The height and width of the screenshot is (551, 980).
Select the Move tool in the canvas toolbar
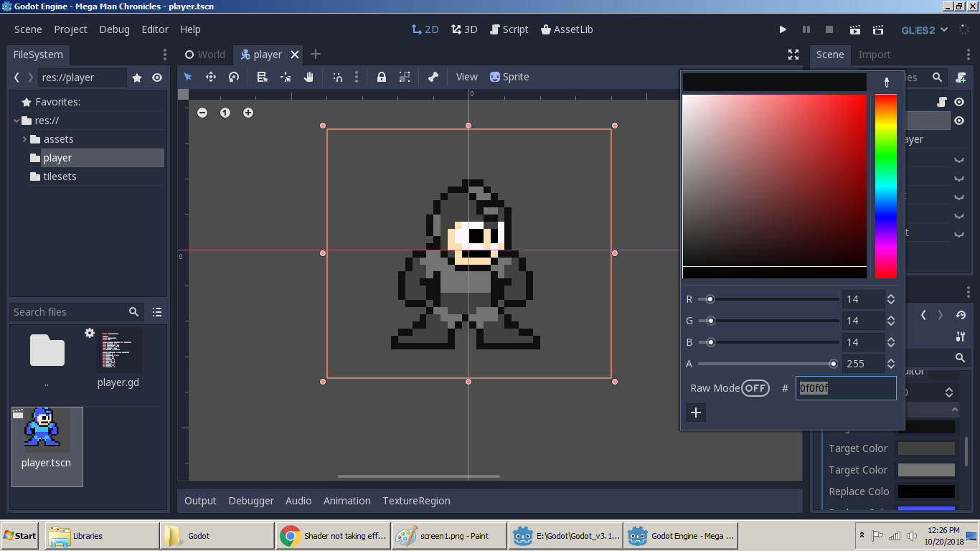[x=211, y=77]
